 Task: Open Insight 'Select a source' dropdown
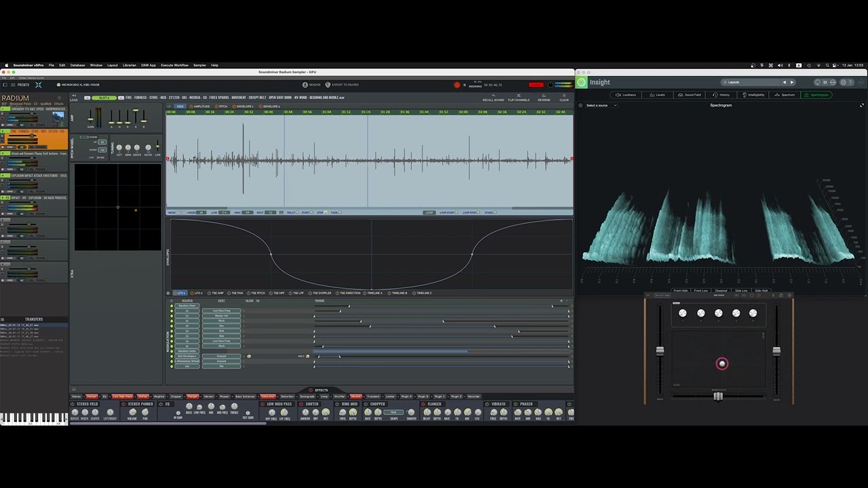(x=601, y=105)
